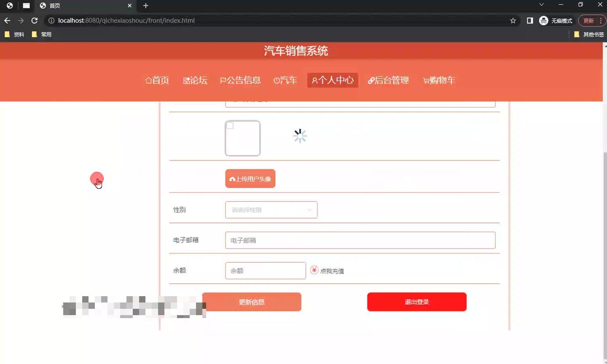Open the 论坛 menu item
This screenshot has height=364, width=607.
pos(195,80)
